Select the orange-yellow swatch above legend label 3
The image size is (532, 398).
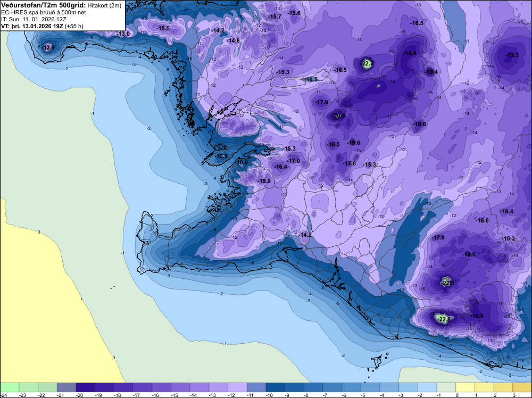[522, 387]
